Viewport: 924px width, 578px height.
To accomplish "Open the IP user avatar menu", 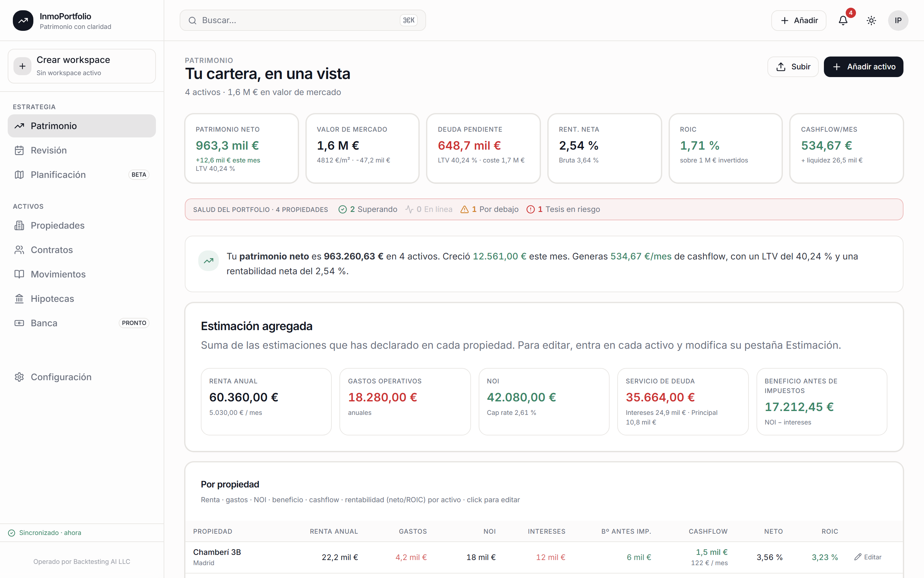I will [898, 20].
